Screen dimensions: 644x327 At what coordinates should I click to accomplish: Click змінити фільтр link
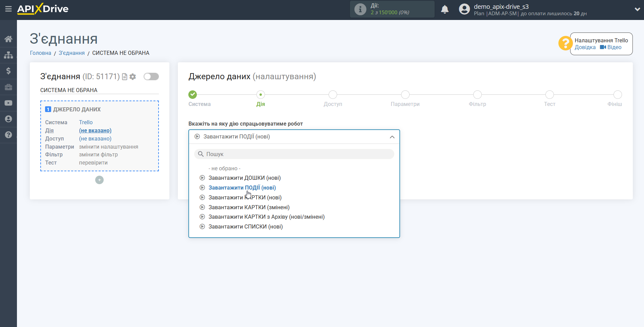pos(98,154)
